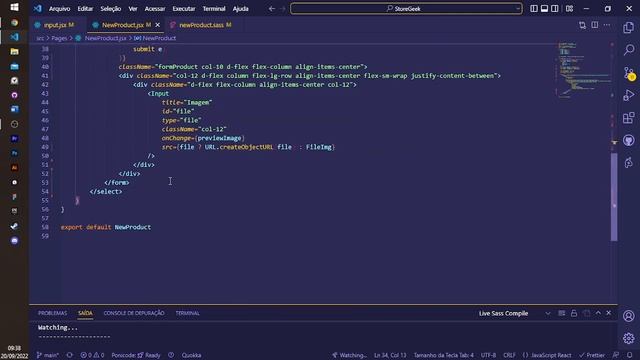
Task: Open the Ajuda menu
Action: (240, 9)
